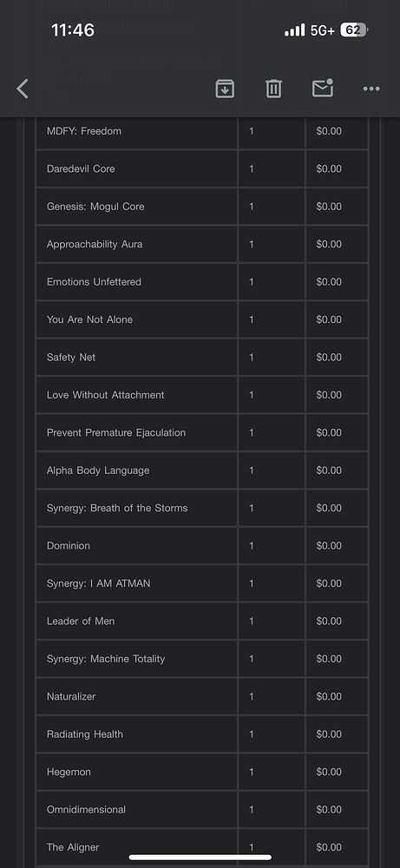Open the three-dot more options menu
The image size is (400, 868).
click(371, 89)
